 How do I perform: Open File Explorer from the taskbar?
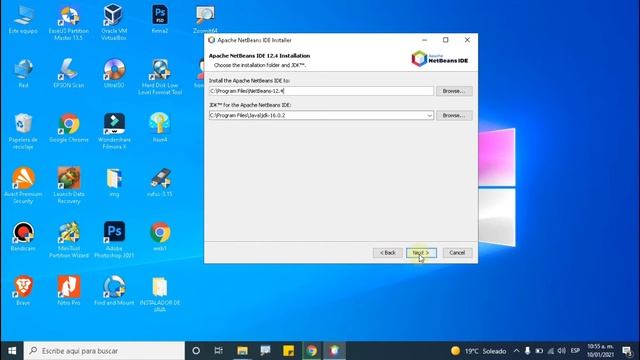(242, 351)
